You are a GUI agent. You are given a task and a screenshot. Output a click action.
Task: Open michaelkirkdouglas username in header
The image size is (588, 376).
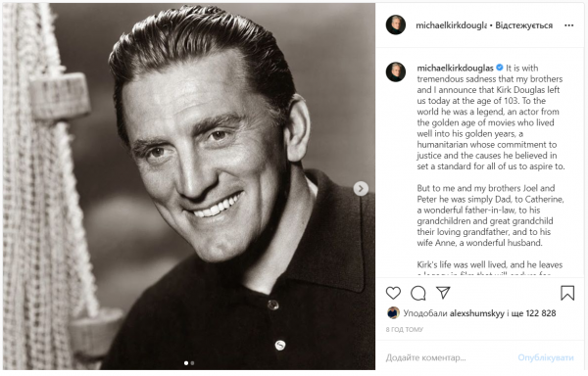point(451,25)
